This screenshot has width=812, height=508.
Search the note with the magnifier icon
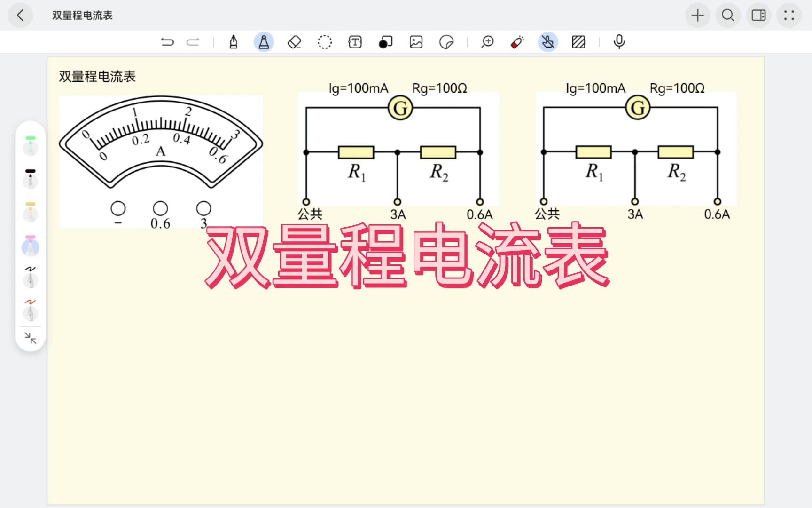[728, 16]
